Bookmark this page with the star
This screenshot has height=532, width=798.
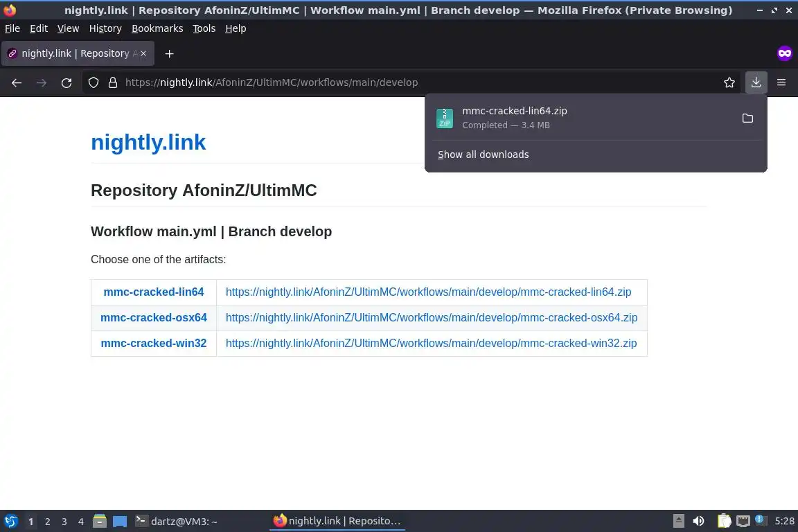tap(729, 82)
